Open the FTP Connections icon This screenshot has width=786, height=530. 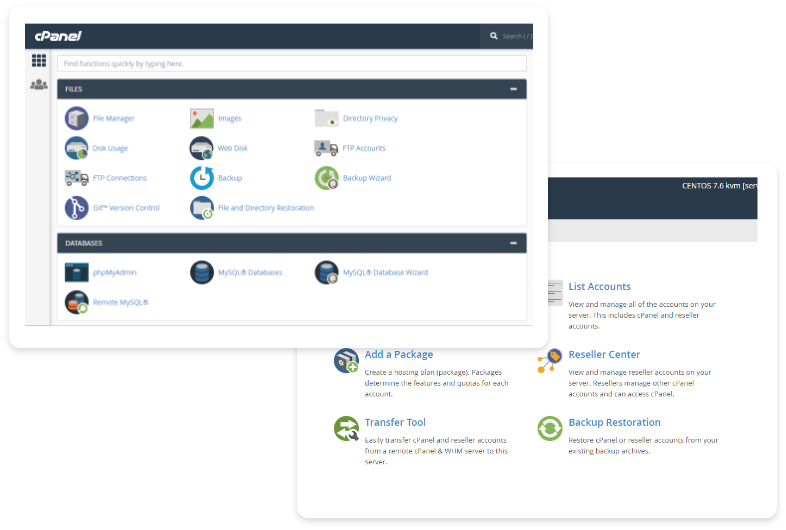coord(77,178)
